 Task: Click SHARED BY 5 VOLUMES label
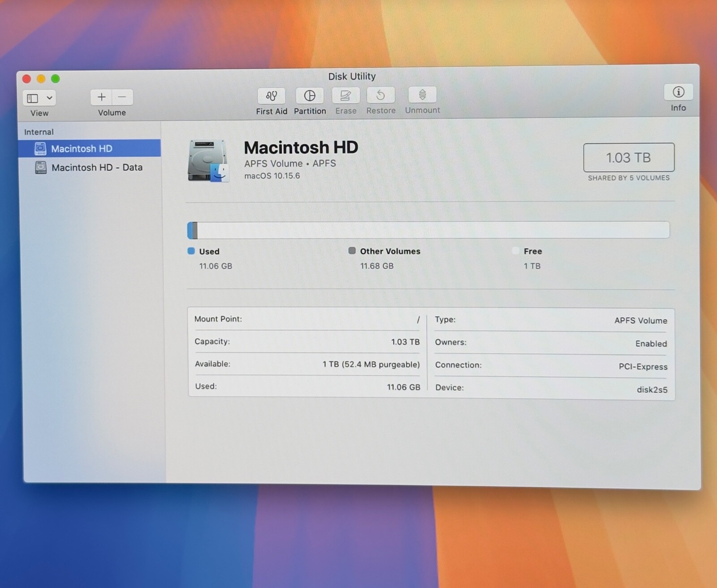pyautogui.click(x=629, y=178)
